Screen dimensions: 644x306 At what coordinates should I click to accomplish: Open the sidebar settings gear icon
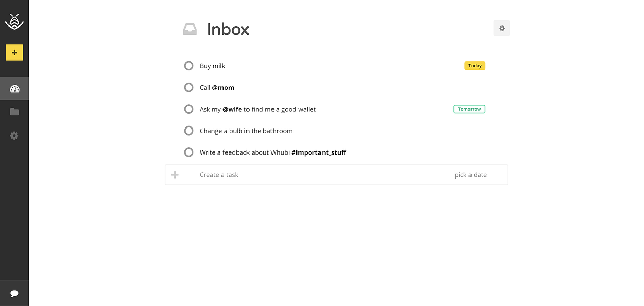pyautogui.click(x=14, y=136)
